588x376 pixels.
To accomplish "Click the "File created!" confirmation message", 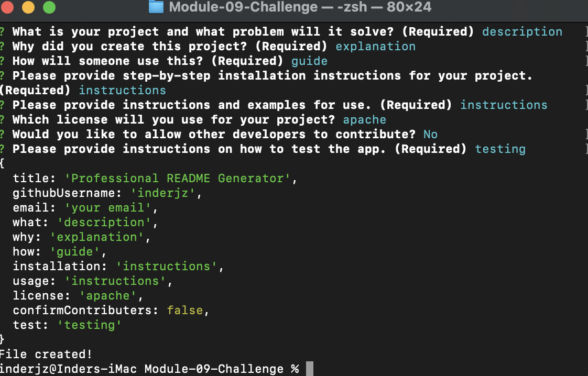I will pos(45,354).
